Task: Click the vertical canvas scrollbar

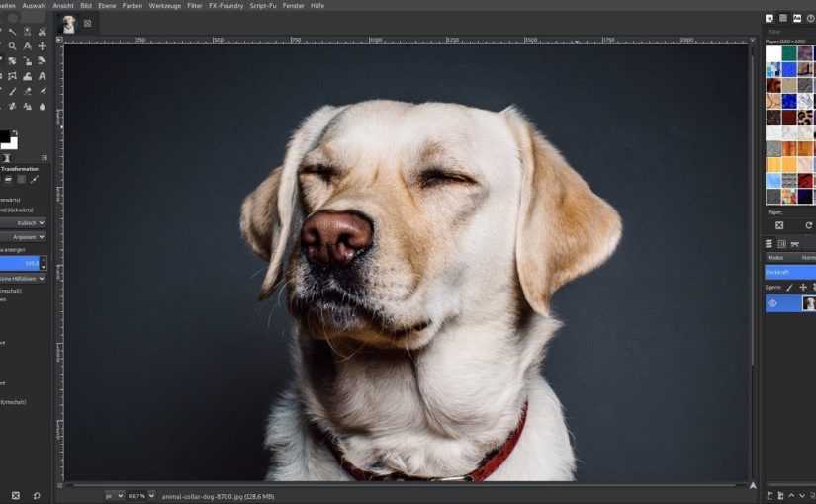Action: pyautogui.click(x=753, y=209)
